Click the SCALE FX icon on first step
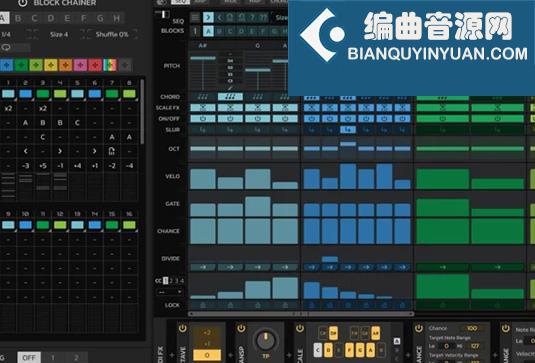Screen dimensions: 535x363 coord(203,108)
